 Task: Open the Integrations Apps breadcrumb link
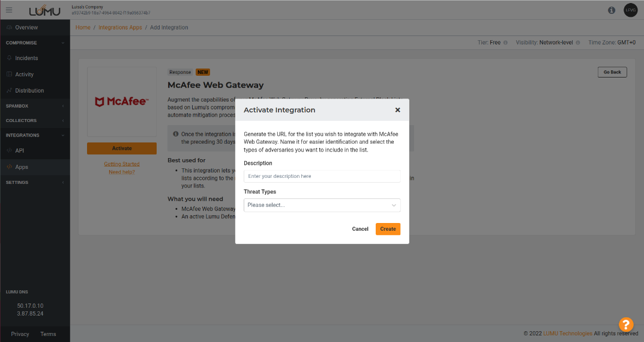pos(120,28)
